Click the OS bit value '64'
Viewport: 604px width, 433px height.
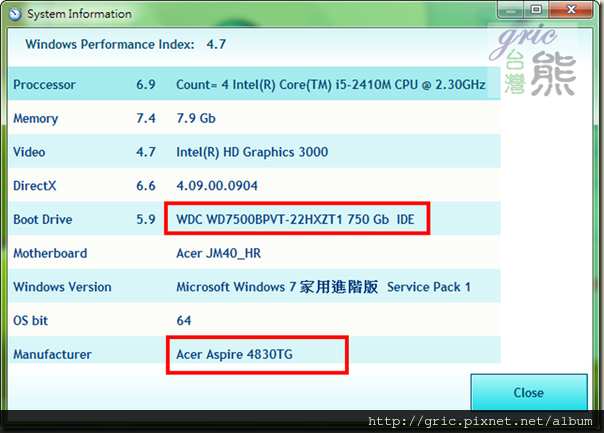point(184,321)
